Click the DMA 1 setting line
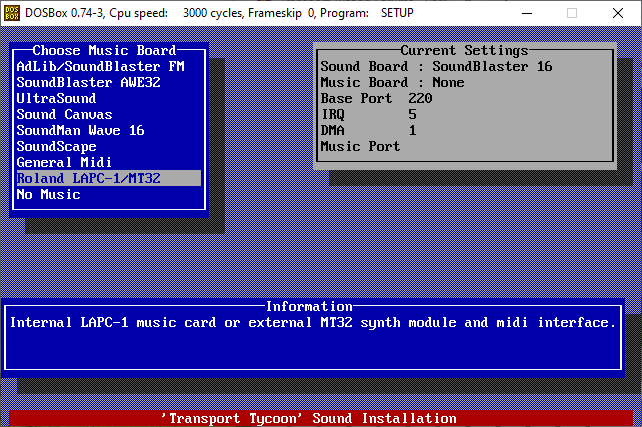 368,130
